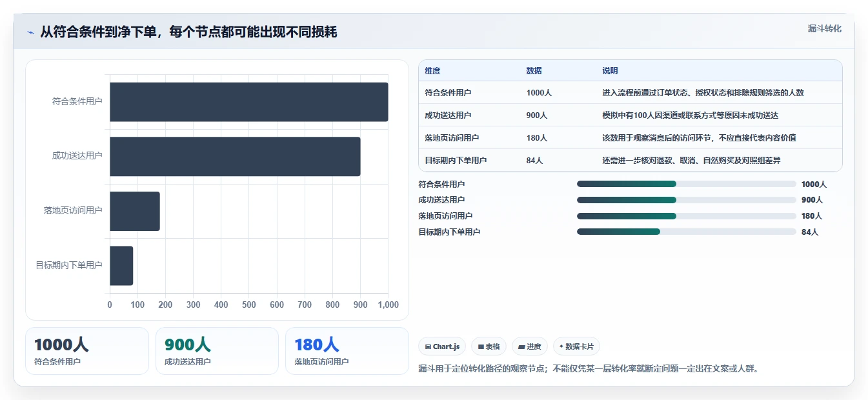Viewport: 868px width, 400px height.
Task: Click 落地页访问用户 label in the progress list
Action: click(445, 216)
